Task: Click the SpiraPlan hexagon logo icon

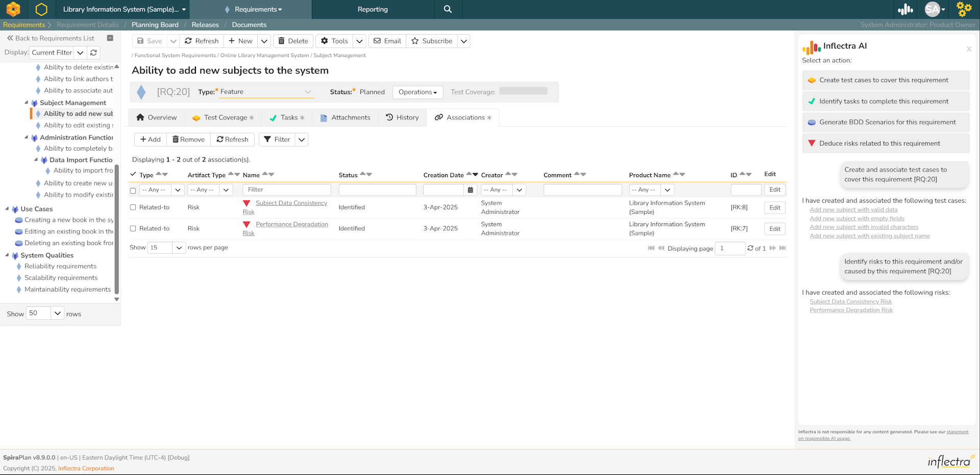Action: pyautogui.click(x=41, y=9)
